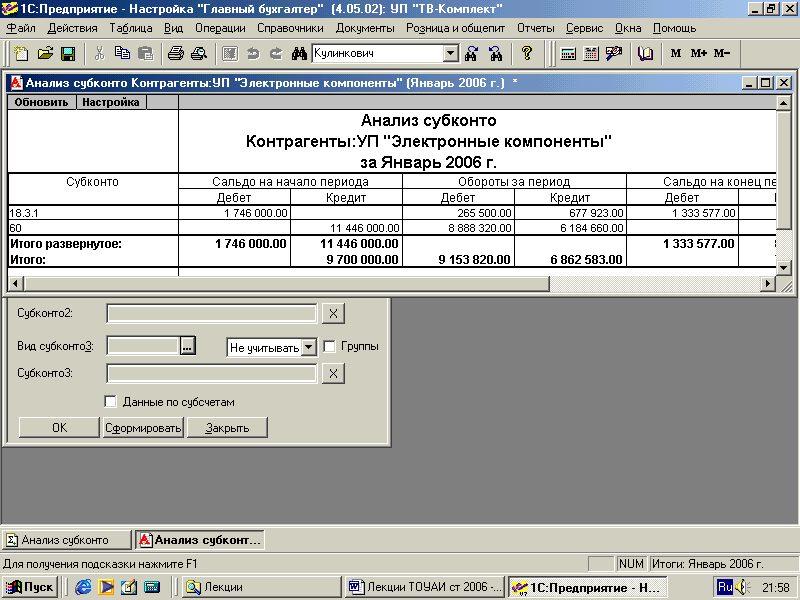Click the Print icon

click(176, 53)
